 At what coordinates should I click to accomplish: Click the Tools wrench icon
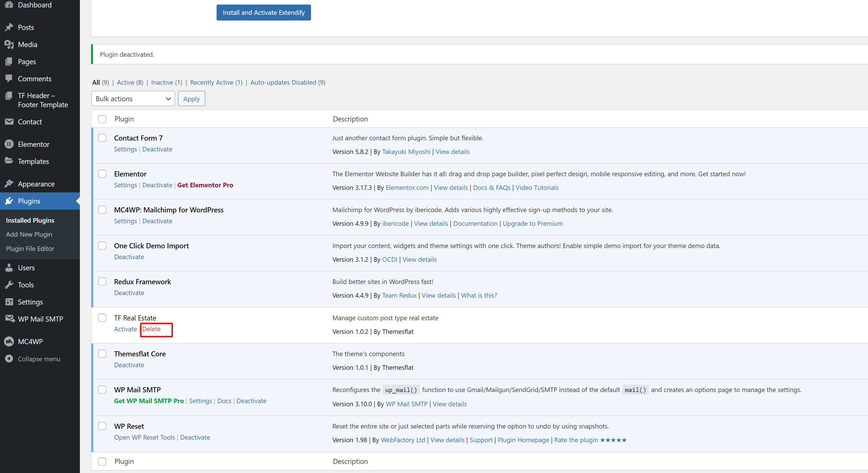click(x=9, y=285)
